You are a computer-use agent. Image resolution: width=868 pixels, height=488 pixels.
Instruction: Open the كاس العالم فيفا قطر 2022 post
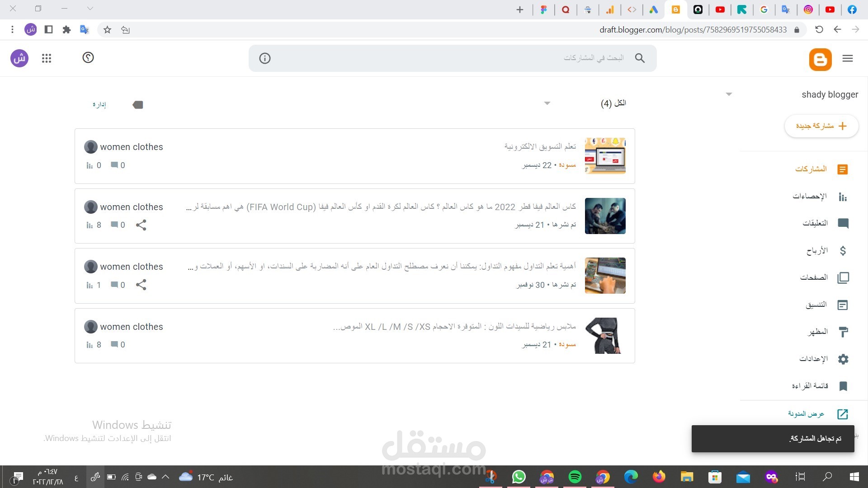coord(381,206)
